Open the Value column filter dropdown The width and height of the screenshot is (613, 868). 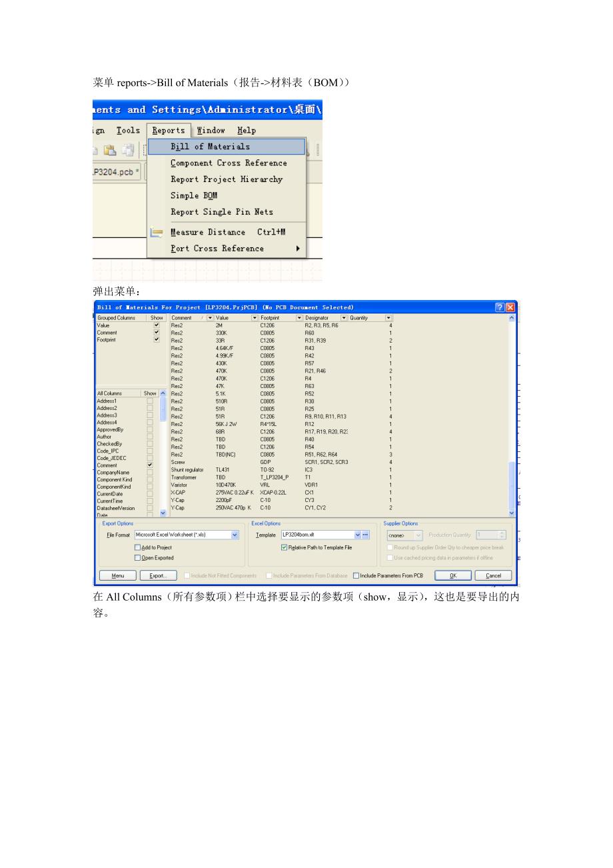pos(255,318)
